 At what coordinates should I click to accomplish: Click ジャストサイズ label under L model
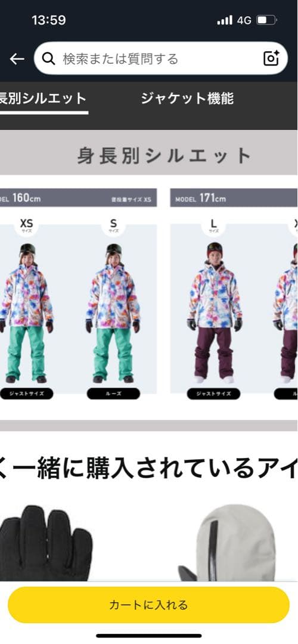(213, 394)
